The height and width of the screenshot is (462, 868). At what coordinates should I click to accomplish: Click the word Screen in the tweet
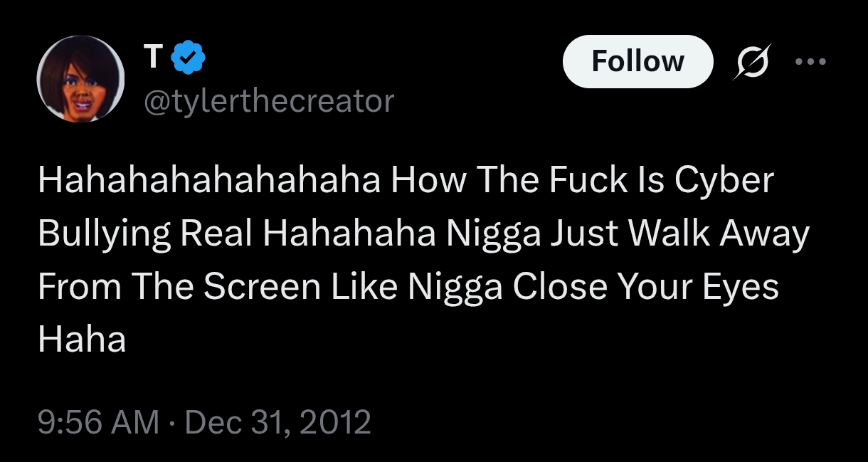(x=262, y=286)
